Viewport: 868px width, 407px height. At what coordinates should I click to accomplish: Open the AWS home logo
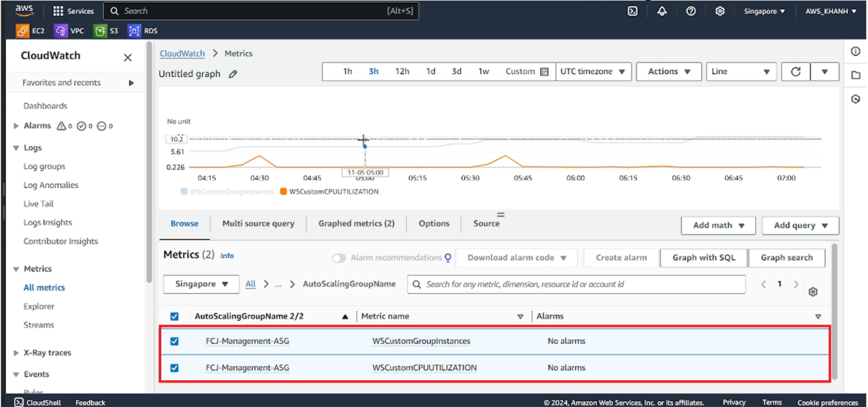(24, 10)
